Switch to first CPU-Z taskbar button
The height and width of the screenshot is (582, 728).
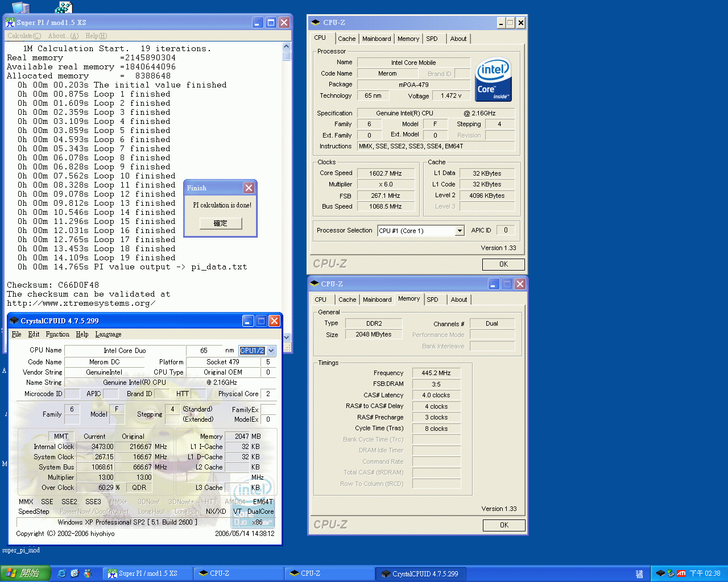pos(238,573)
